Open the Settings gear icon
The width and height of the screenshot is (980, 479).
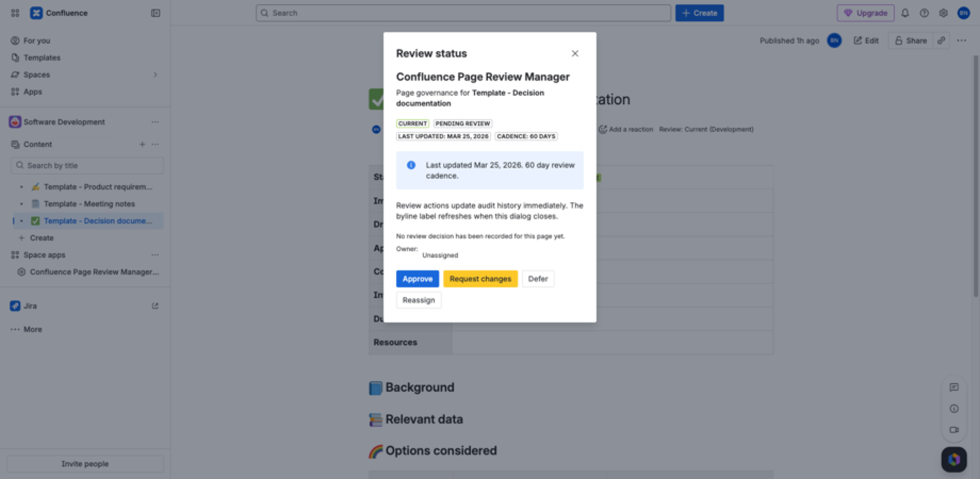point(943,13)
